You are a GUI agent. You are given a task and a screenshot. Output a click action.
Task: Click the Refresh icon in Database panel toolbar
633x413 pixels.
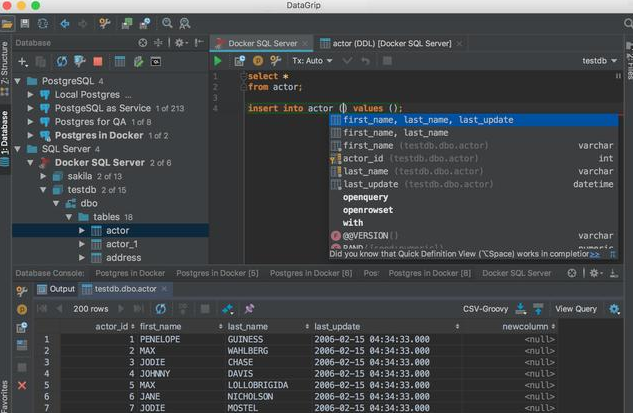pyautogui.click(x=62, y=62)
